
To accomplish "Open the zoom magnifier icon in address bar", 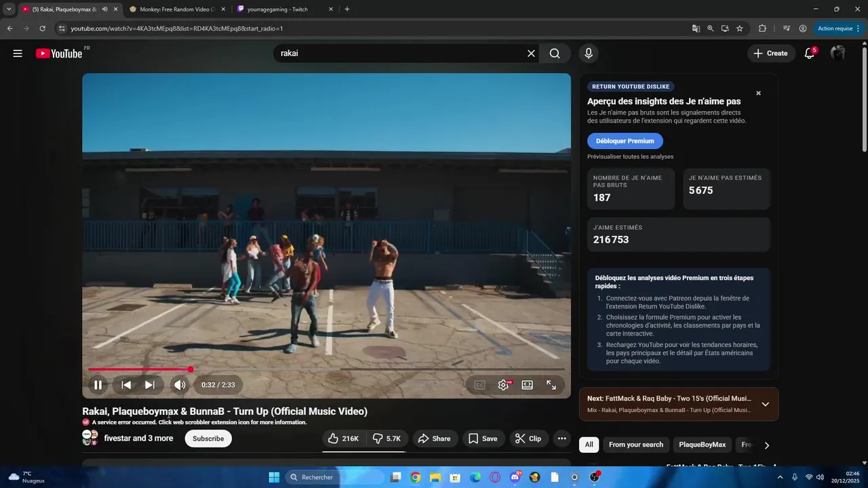I will [x=711, y=28].
